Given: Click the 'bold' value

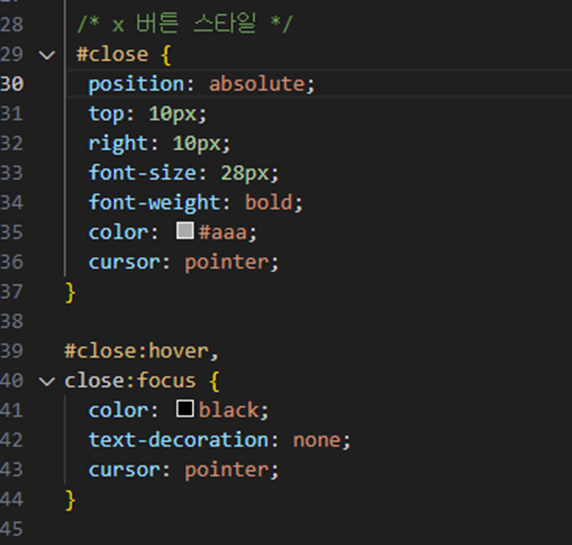Looking at the screenshot, I should click(269, 202).
